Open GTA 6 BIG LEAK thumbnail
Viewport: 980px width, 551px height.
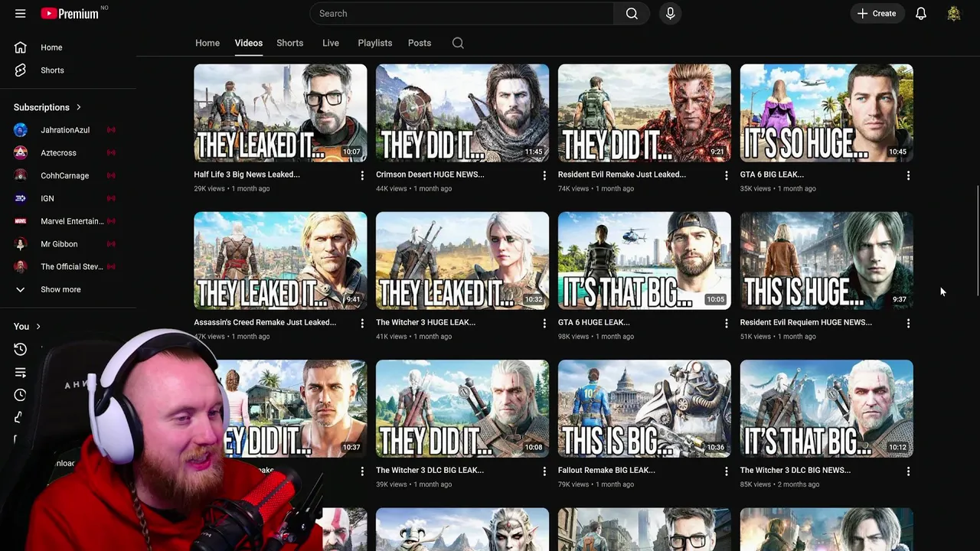click(x=827, y=113)
